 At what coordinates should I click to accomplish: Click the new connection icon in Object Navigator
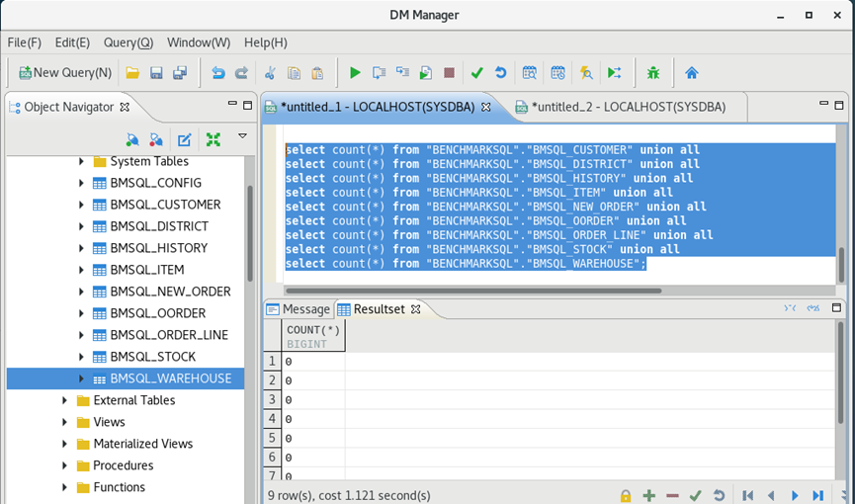pyautogui.click(x=132, y=139)
